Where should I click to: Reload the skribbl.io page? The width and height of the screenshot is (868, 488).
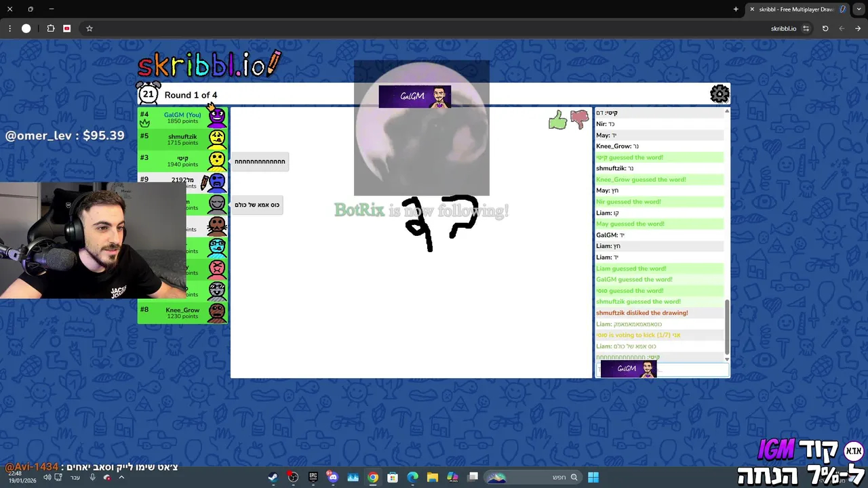pyautogui.click(x=825, y=28)
